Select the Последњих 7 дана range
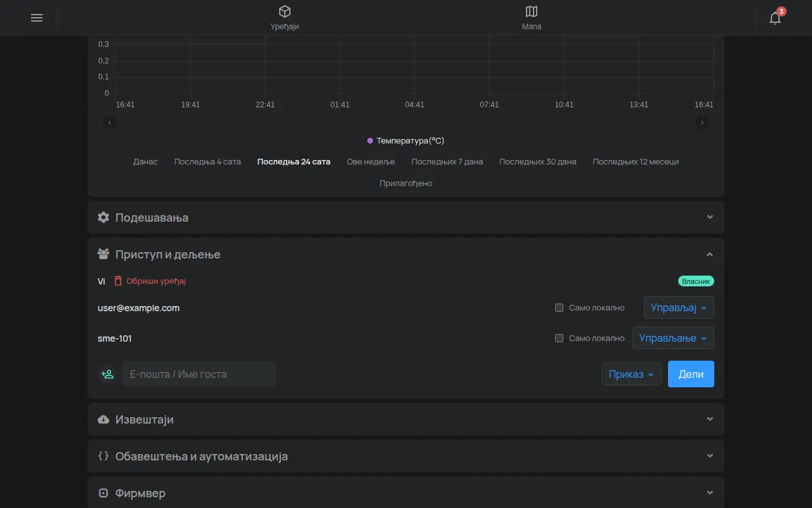This screenshot has height=508, width=812. coord(447,162)
